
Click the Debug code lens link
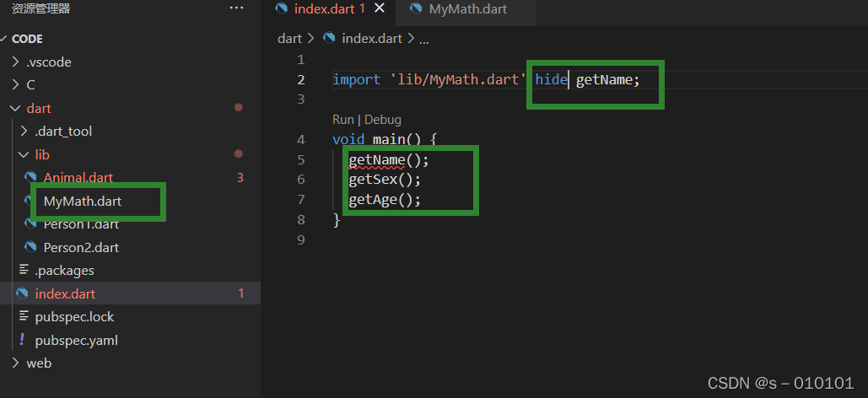click(382, 120)
